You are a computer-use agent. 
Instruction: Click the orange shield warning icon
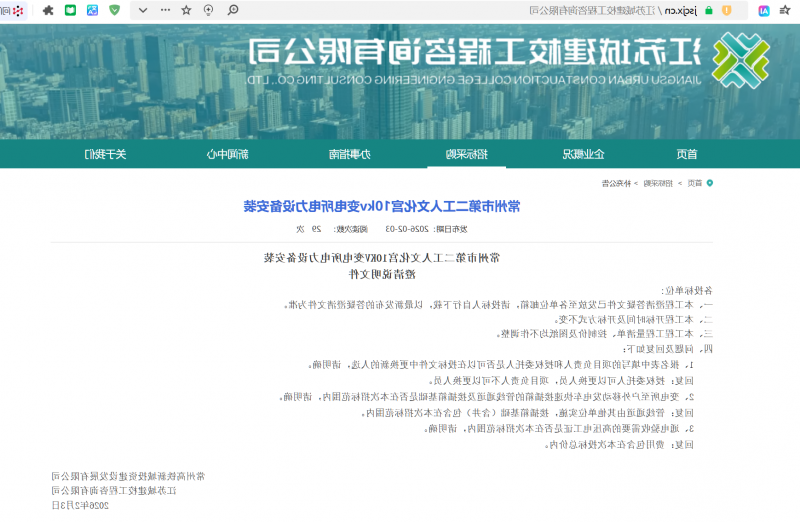click(727, 10)
